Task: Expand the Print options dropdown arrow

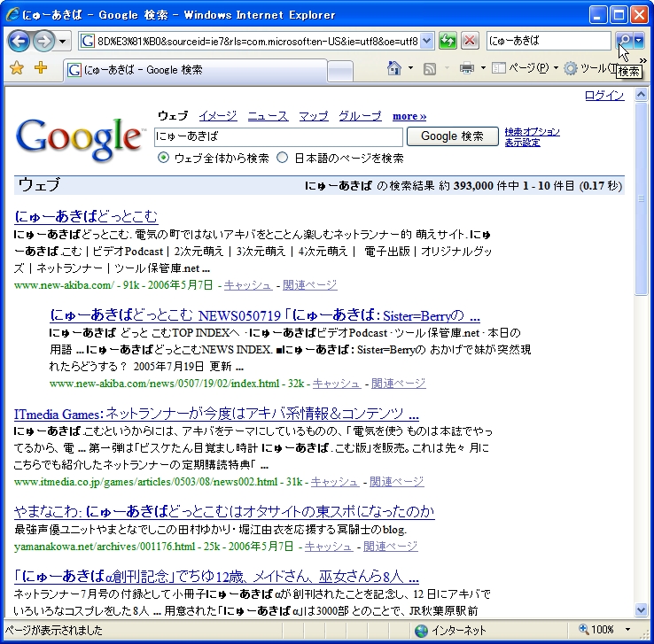Action: pyautogui.click(x=483, y=68)
